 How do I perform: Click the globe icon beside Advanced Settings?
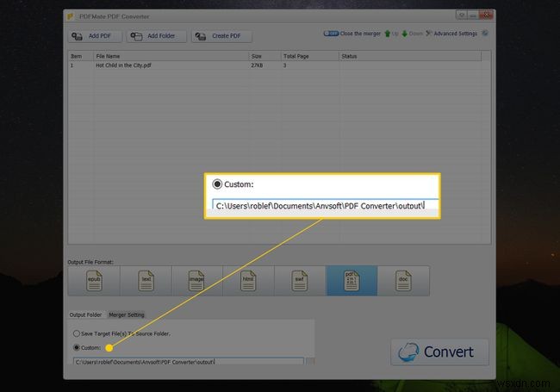click(485, 34)
